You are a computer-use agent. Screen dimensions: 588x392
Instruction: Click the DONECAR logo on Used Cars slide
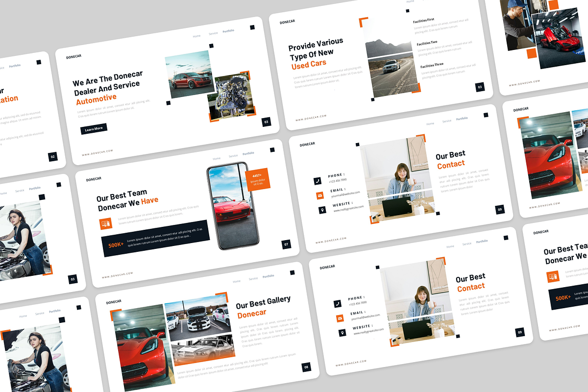(x=287, y=22)
